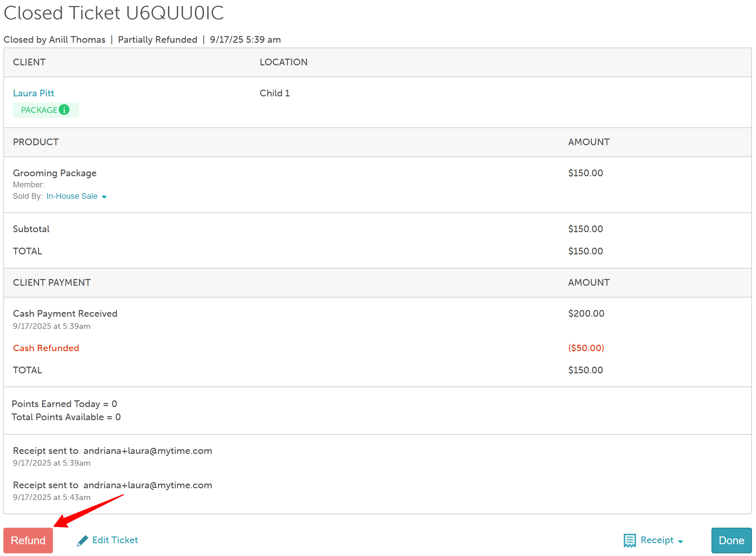The width and height of the screenshot is (756, 556).
Task: Click the caret next to In-House Sale
Action: coord(104,197)
